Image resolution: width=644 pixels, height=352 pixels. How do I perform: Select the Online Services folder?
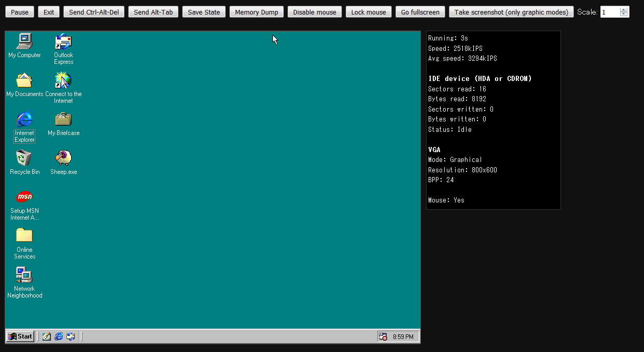(x=24, y=236)
